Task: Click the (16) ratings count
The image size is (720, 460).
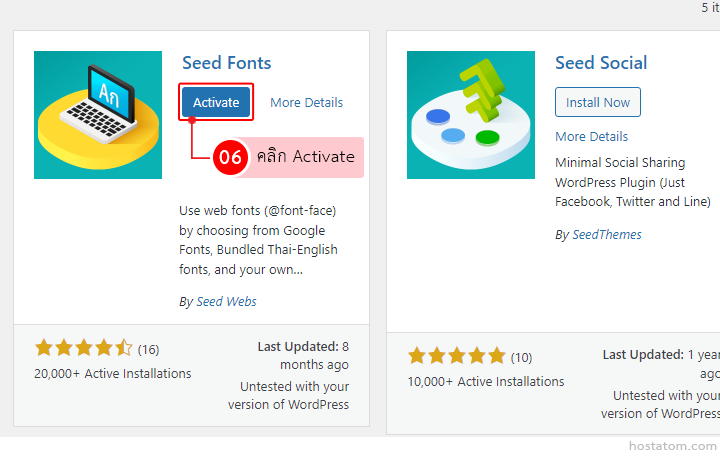Action: pos(148,350)
